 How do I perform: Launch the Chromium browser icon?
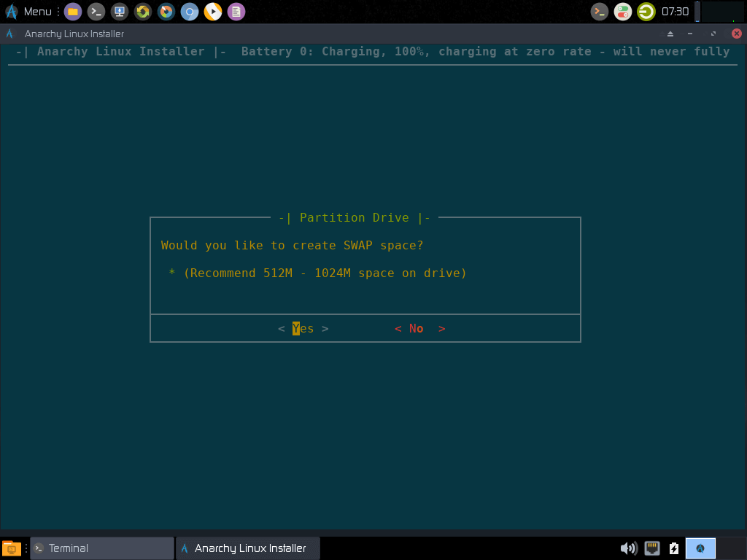tap(190, 12)
